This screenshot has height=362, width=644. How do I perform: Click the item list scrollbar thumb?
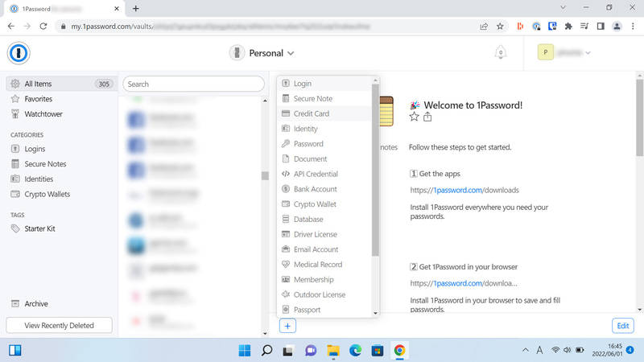[x=265, y=175]
